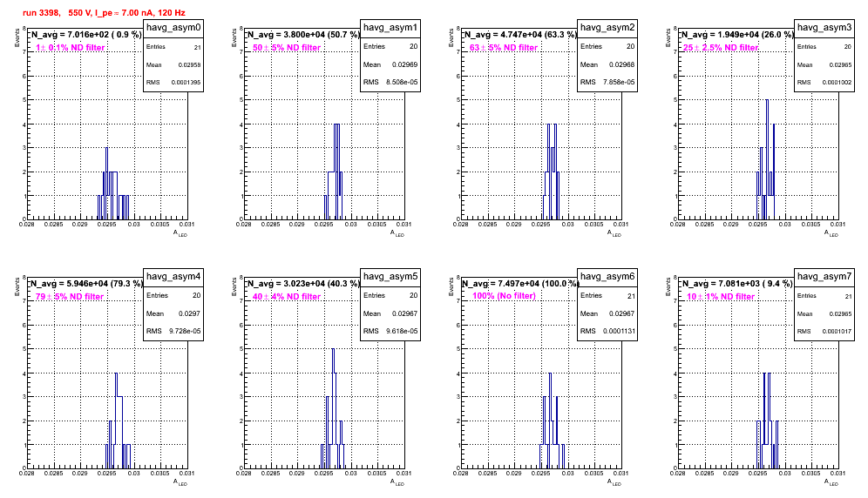Click the histogram bars in havg_asym6 plot

[x=552, y=421]
